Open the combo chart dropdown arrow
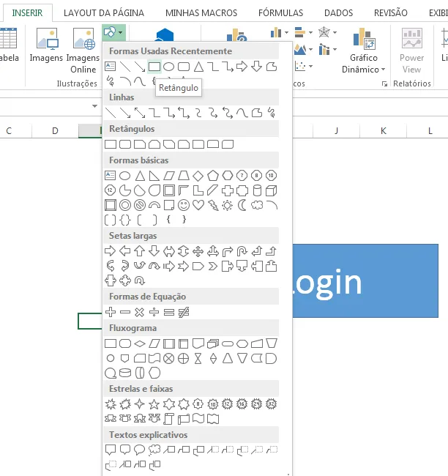The image size is (448, 476). [x=335, y=49]
